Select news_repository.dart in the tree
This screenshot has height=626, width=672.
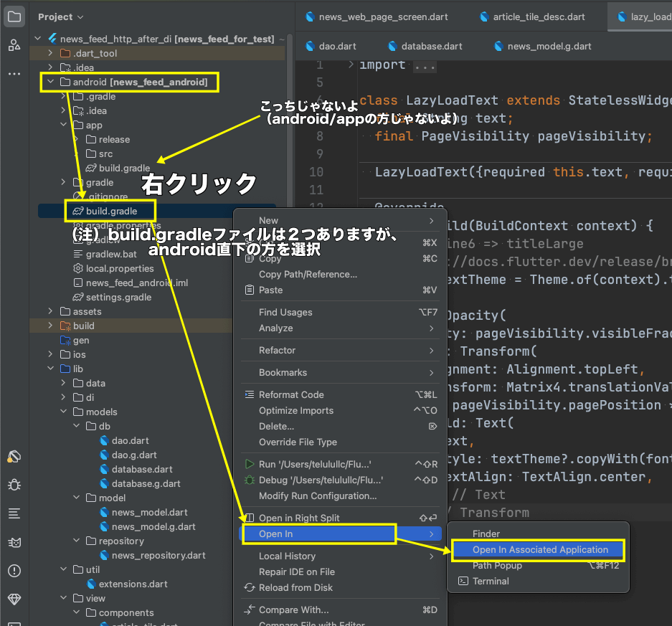coord(158,555)
